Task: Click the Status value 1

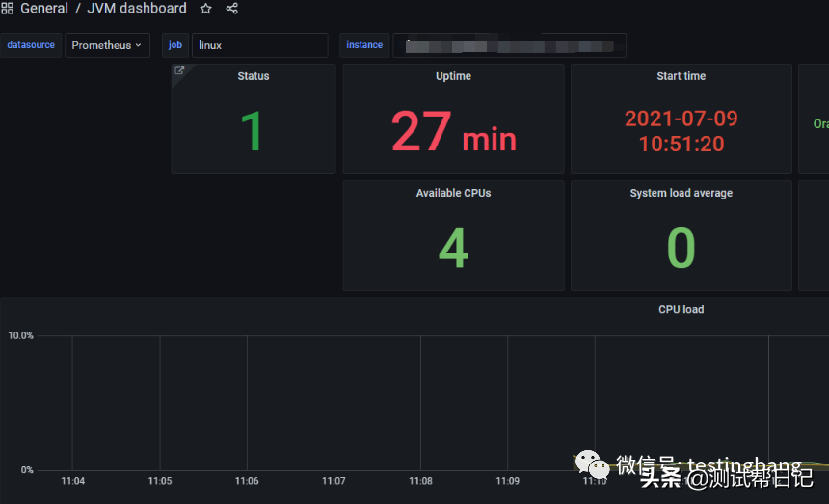Action: tap(252, 131)
